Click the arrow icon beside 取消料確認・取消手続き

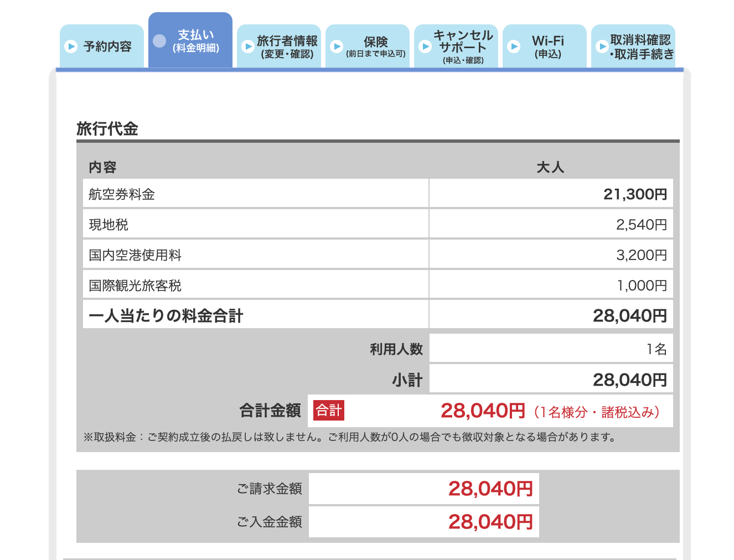click(x=602, y=46)
